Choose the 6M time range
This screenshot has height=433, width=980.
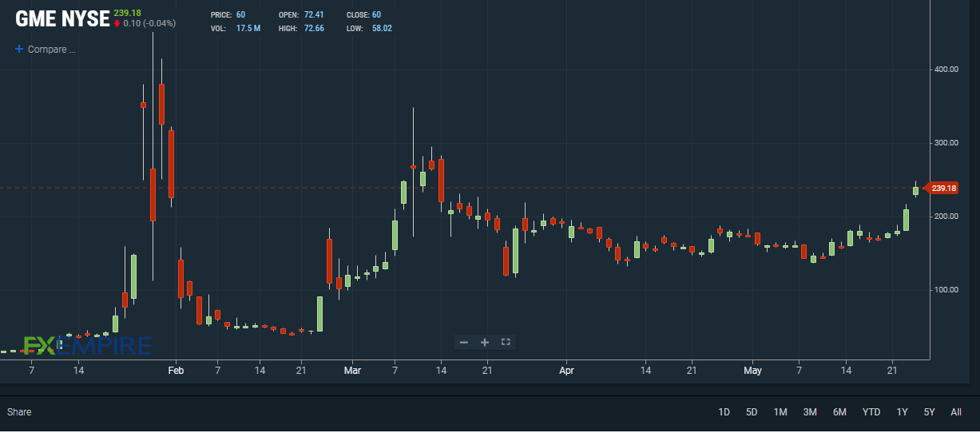(x=839, y=412)
